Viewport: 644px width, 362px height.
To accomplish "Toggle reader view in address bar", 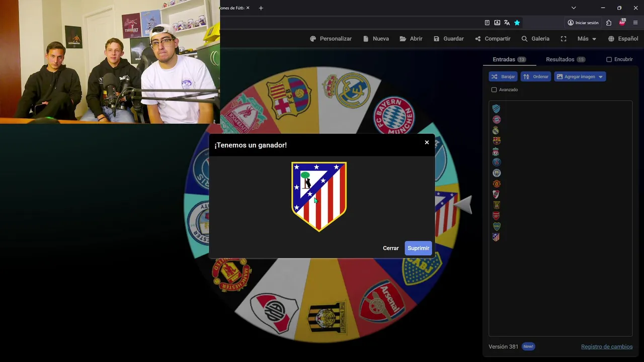I will [x=487, y=23].
